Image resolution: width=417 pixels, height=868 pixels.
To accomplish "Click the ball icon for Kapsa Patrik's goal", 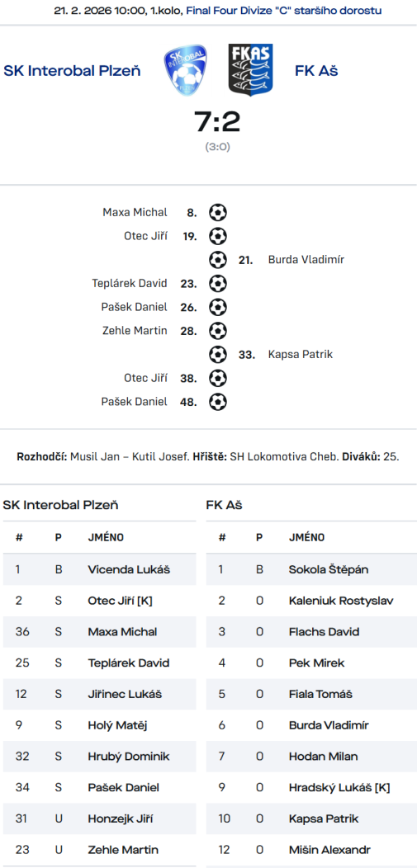I will [218, 354].
